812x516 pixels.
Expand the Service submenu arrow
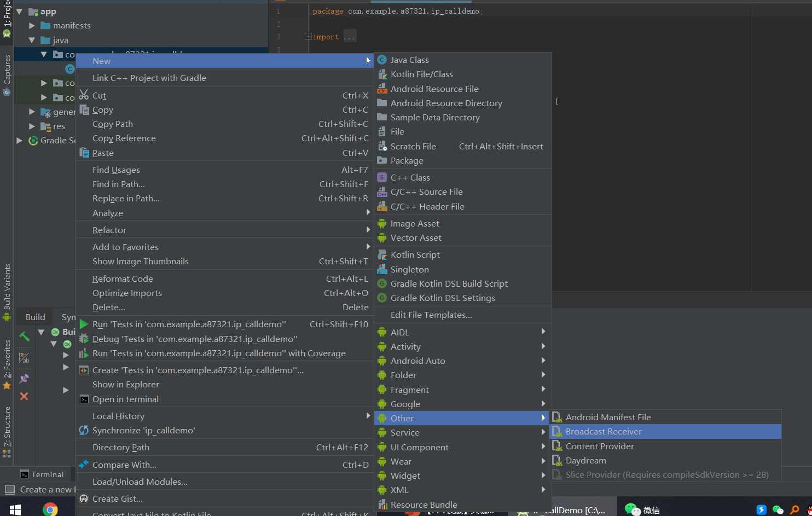(543, 432)
